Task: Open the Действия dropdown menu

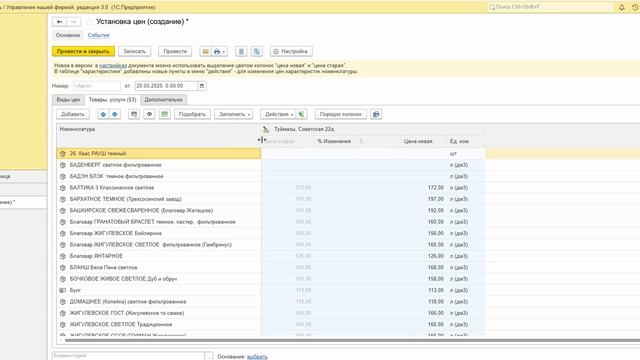Action: [x=279, y=114]
